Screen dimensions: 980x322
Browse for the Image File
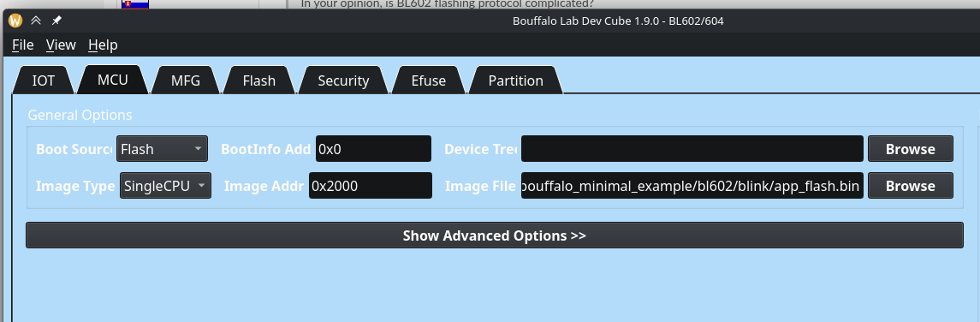(x=910, y=186)
